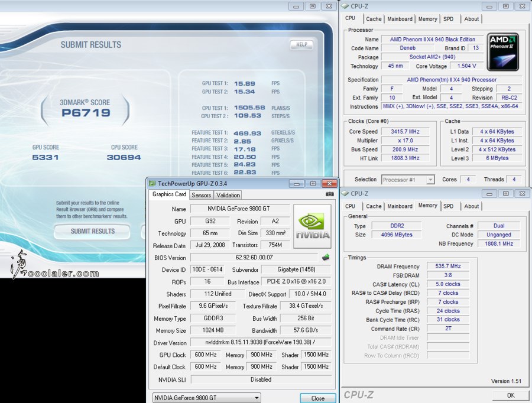Screen dimensions: 532x403
Task: Minimize the top CPU-Z window
Action: click(489, 6)
